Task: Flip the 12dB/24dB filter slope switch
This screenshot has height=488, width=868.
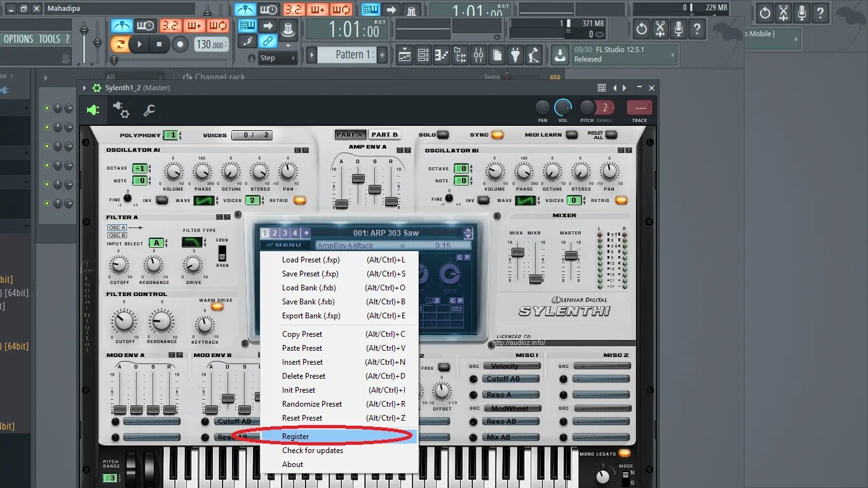Action: click(x=222, y=253)
